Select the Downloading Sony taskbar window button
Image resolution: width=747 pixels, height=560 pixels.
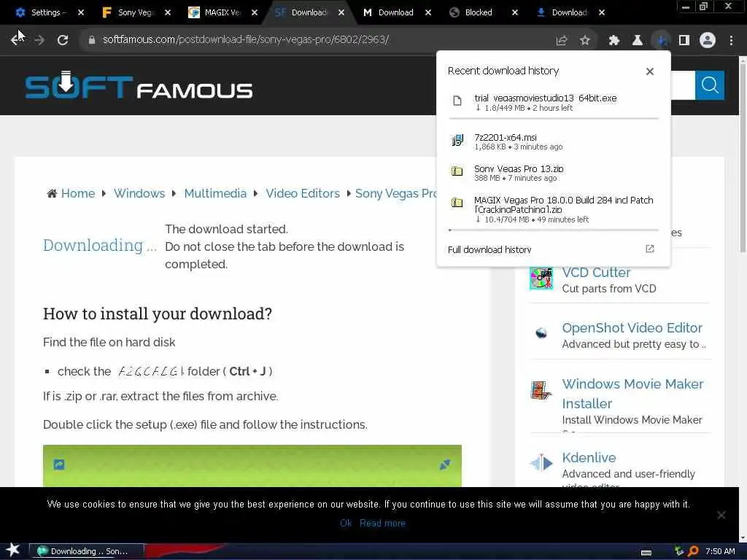pos(87,551)
